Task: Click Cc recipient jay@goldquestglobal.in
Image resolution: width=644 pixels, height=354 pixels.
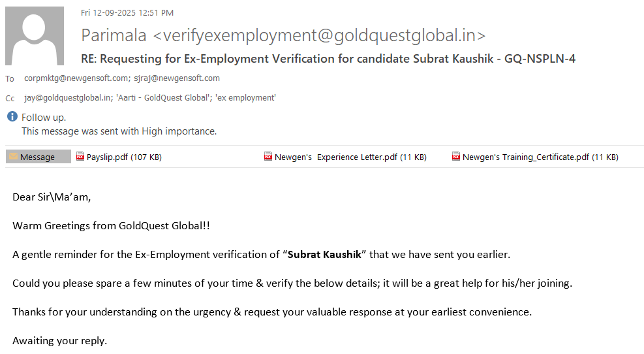Action: (x=67, y=98)
